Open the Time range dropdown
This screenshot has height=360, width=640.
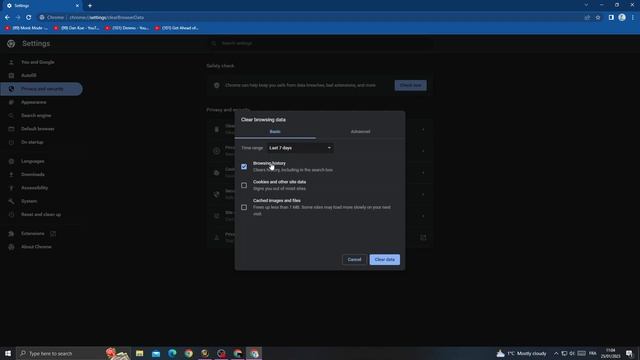point(300,148)
